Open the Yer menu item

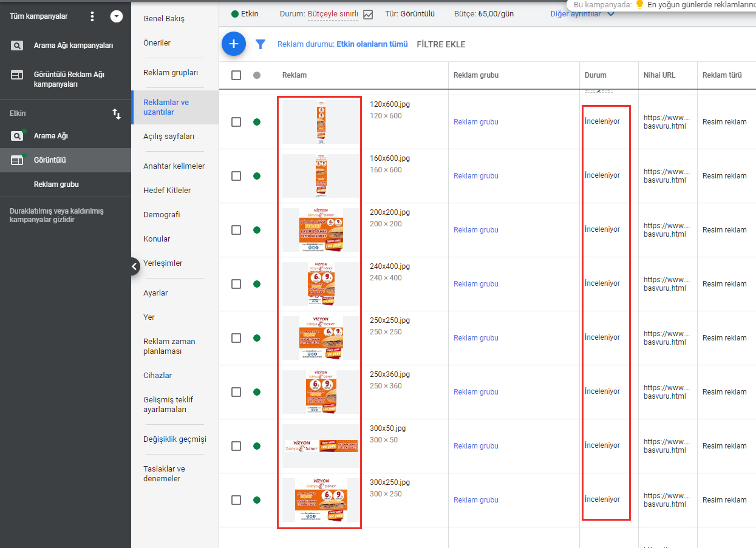149,317
